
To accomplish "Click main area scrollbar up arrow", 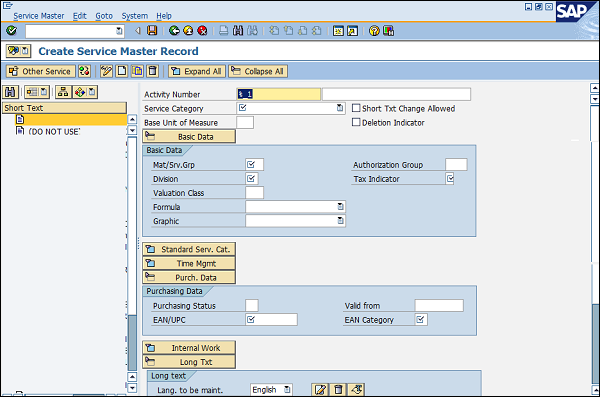I will click(595, 88).
